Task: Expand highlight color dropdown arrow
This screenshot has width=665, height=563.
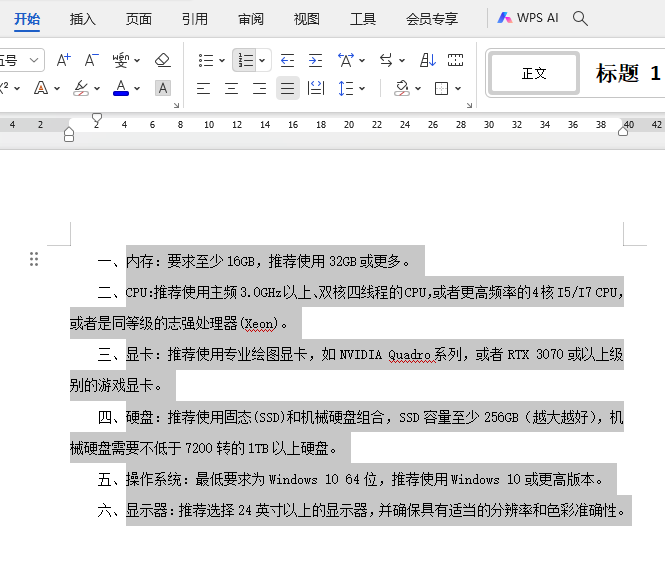Action: click(x=97, y=89)
